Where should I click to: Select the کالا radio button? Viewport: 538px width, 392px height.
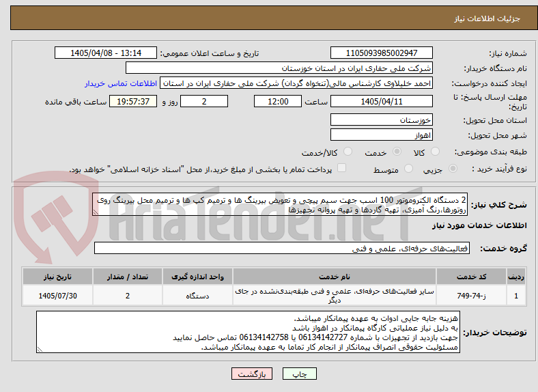[435, 152]
